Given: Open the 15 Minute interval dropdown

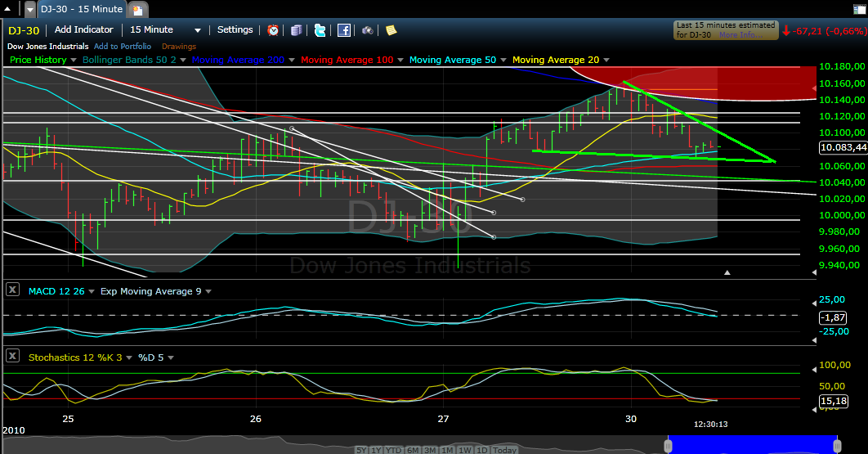Looking at the screenshot, I should pos(197,30).
